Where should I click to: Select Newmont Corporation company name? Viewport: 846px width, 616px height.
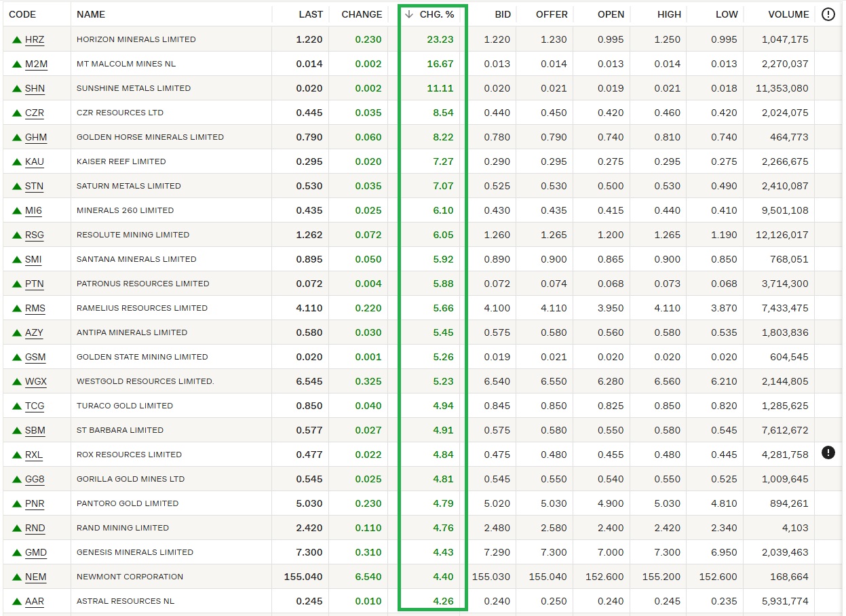tap(130, 577)
